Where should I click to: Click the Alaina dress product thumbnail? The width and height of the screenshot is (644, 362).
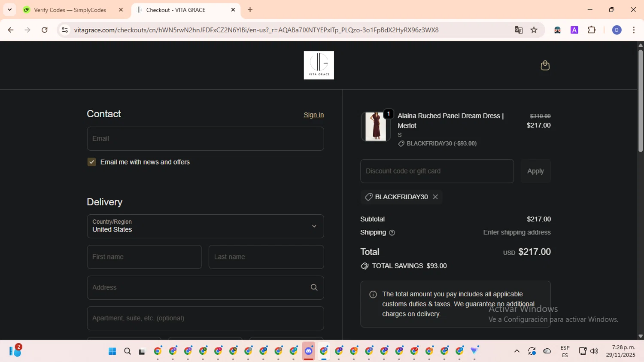point(376,126)
